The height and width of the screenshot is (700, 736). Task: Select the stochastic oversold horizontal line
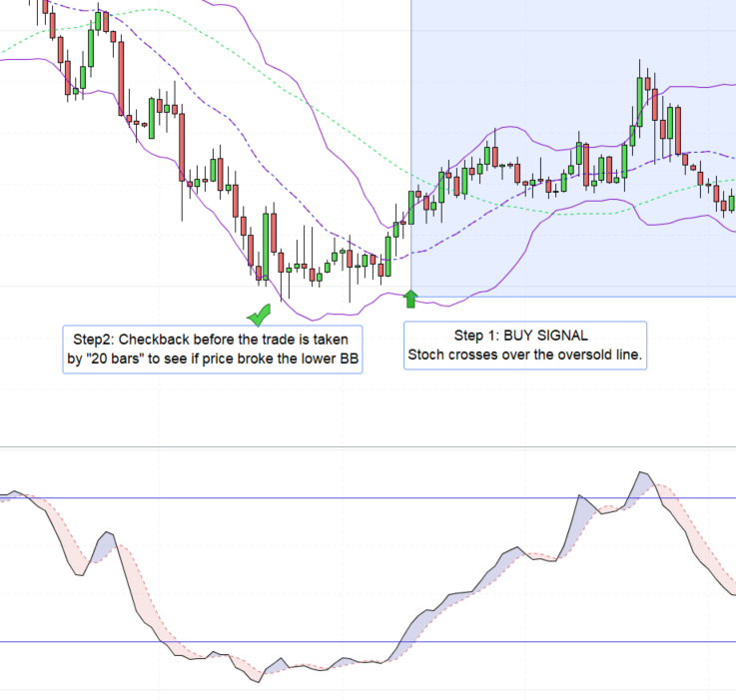pyautogui.click(x=368, y=641)
